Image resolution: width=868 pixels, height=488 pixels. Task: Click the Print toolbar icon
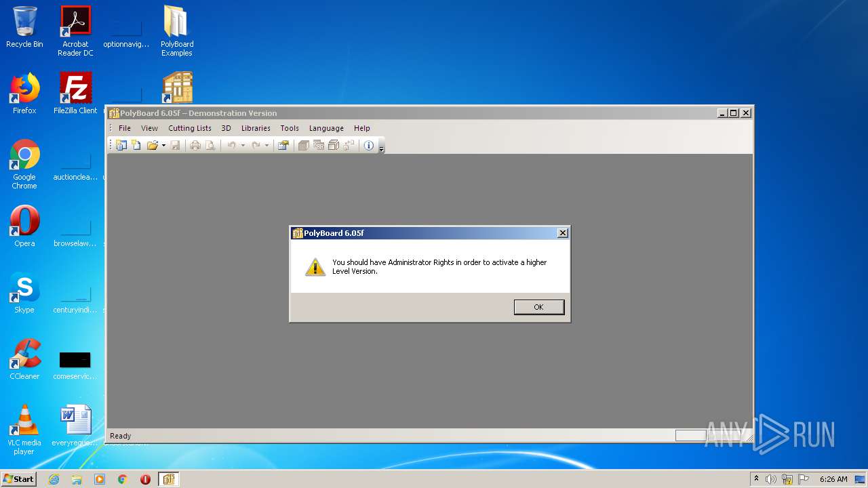point(195,145)
